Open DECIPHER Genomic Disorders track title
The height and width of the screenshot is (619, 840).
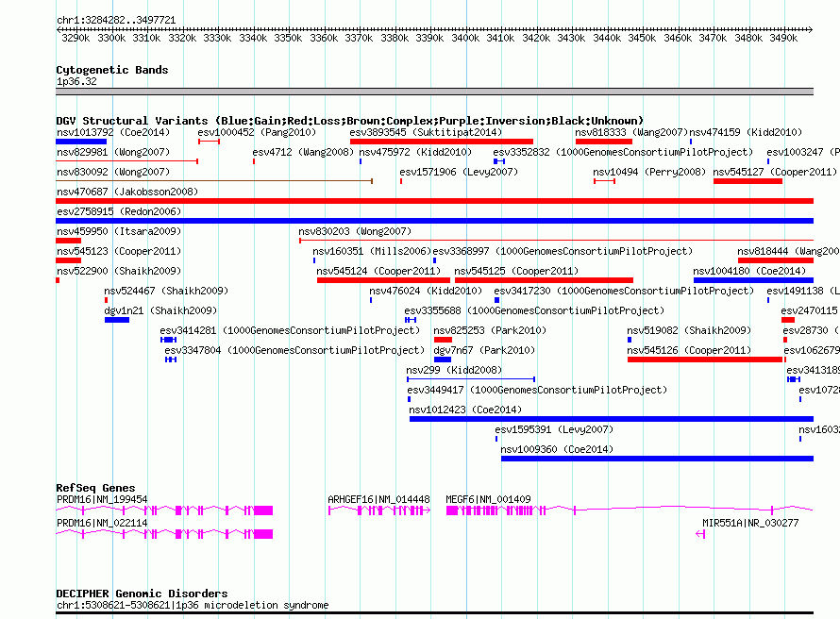coord(142,594)
